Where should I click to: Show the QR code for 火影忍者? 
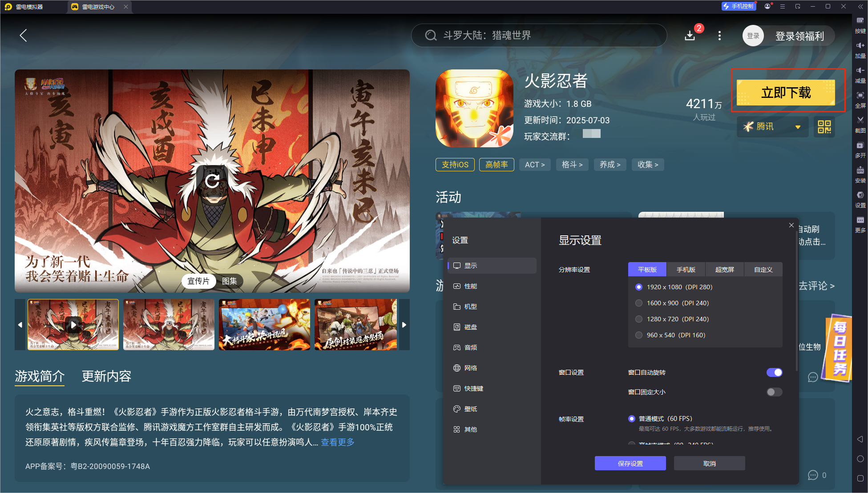824,127
